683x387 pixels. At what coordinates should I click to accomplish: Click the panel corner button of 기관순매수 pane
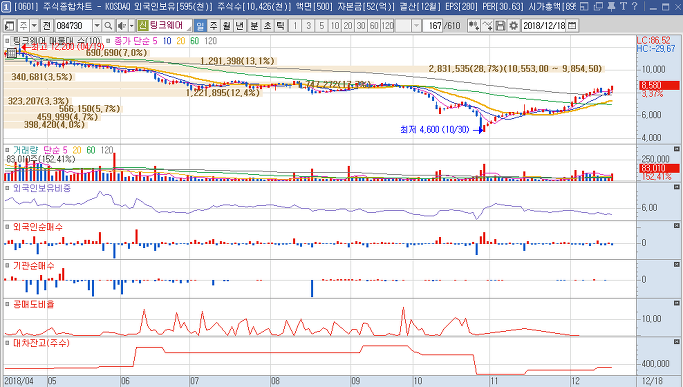676,265
